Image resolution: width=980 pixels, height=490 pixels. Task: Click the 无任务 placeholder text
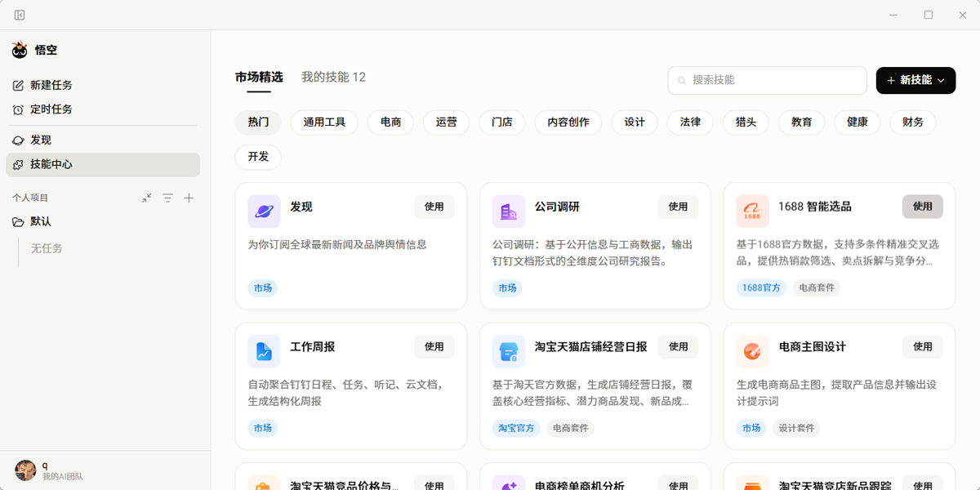pyautogui.click(x=47, y=248)
